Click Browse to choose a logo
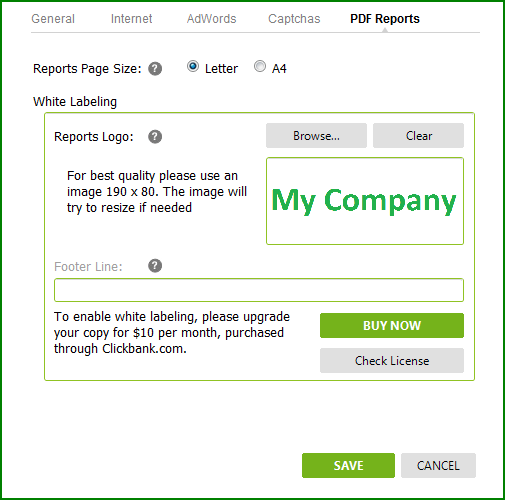The height and width of the screenshot is (500, 505). tap(316, 136)
